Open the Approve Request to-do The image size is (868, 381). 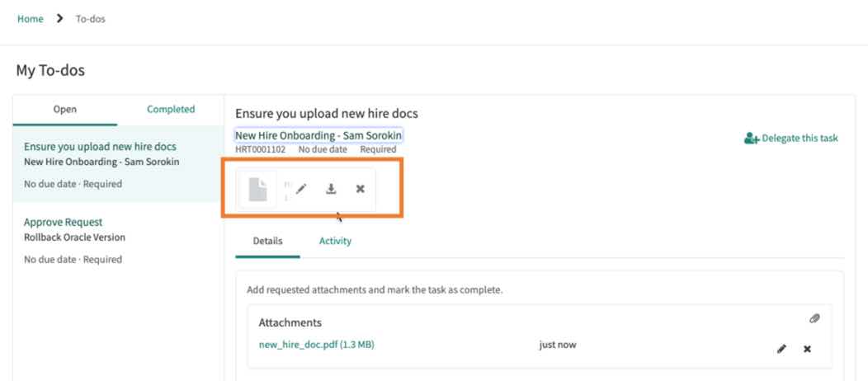(63, 222)
